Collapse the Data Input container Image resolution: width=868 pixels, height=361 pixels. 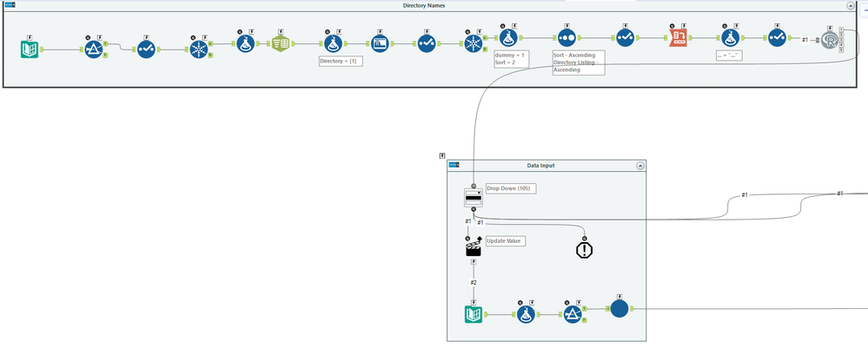[640, 165]
